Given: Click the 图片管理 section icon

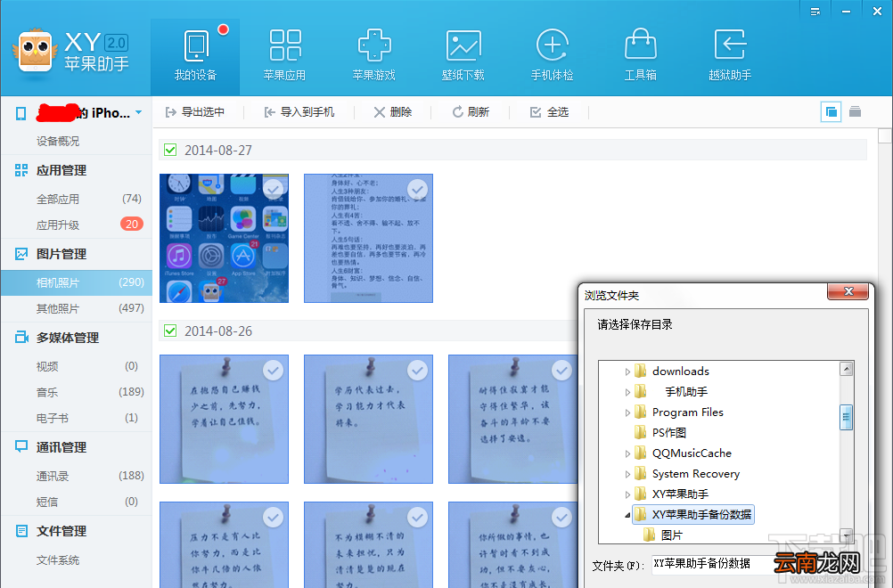Looking at the screenshot, I should pos(21,254).
